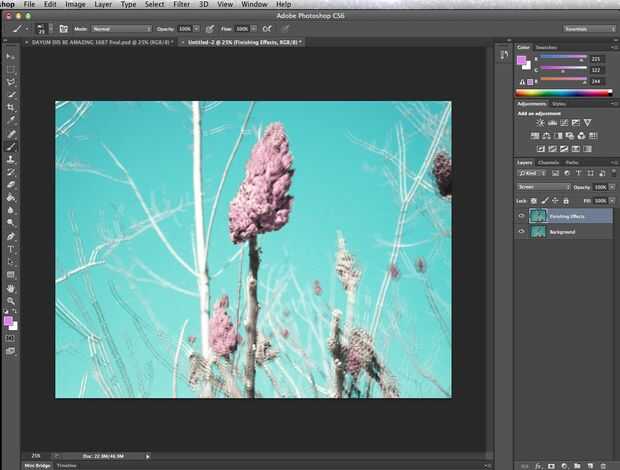Add an Invert adjustment

(541, 149)
